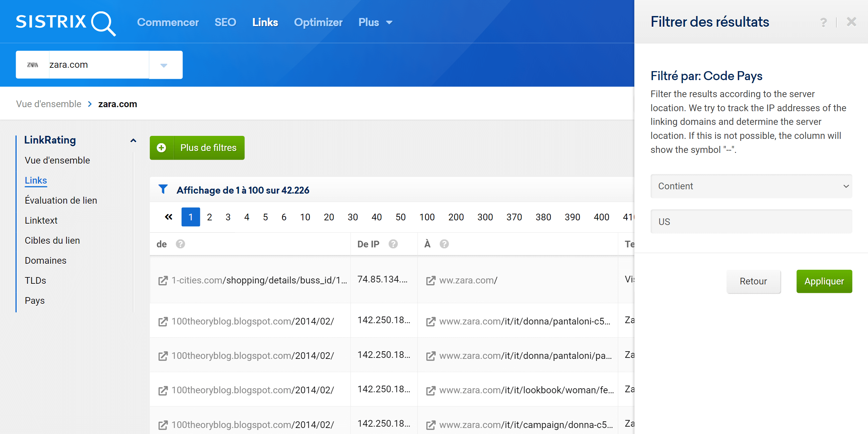Open help icon next to 'À' column
The width and height of the screenshot is (868, 434).
pyautogui.click(x=444, y=244)
